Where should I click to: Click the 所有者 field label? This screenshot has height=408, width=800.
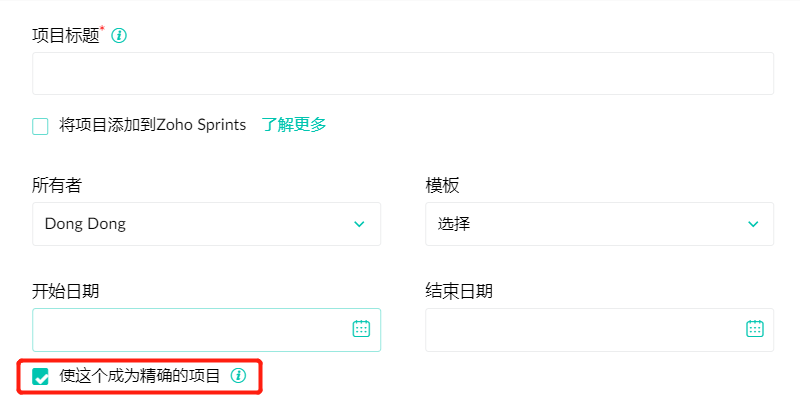click(57, 186)
